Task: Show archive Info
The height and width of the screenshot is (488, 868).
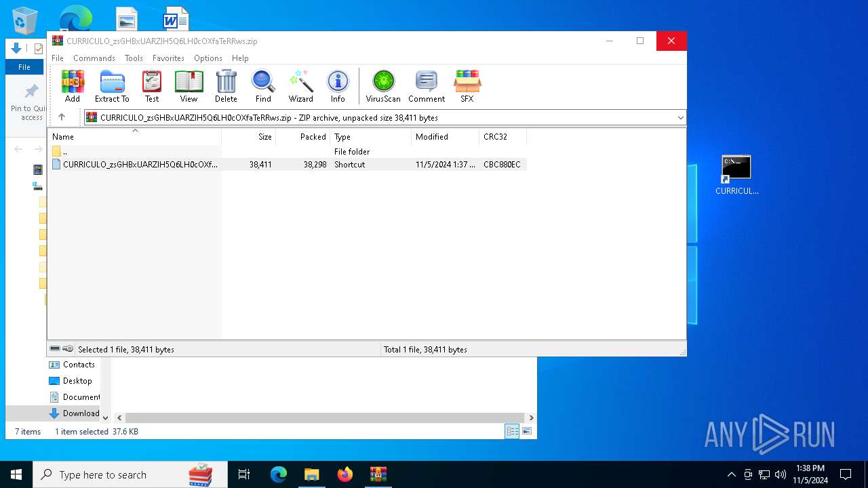Action: 338,86
